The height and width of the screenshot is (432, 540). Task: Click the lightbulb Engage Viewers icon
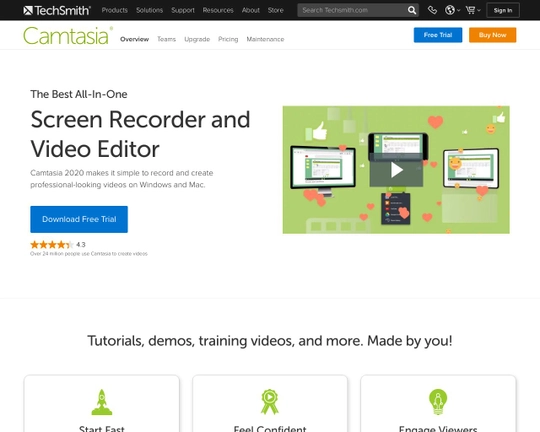(438, 402)
